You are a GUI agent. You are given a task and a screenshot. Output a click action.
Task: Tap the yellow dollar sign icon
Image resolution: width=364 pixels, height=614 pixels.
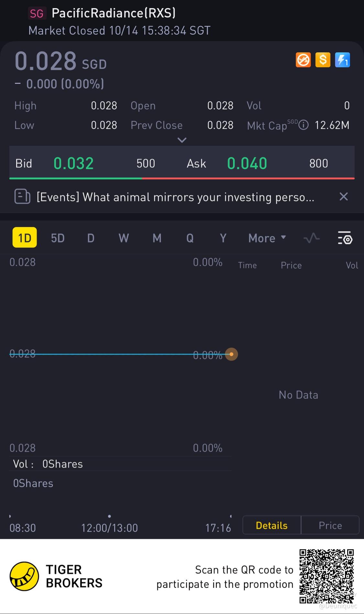pyautogui.click(x=323, y=60)
